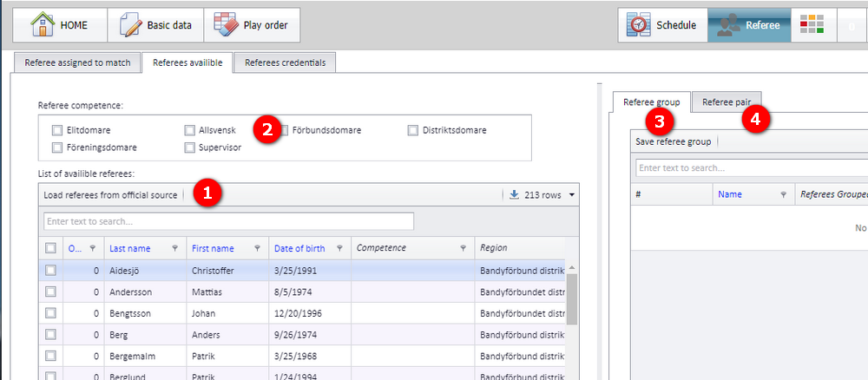Tick the Allsvensk checkbox
Viewport: 868px width, 380px height.
tap(190, 130)
